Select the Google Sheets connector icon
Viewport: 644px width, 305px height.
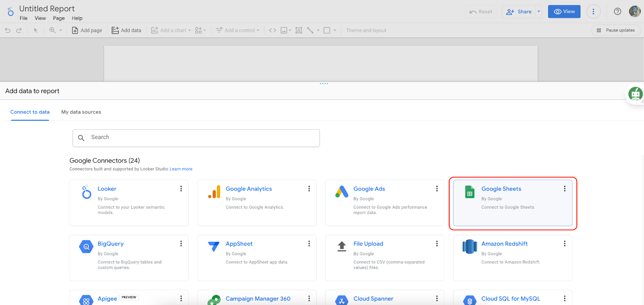tap(470, 192)
